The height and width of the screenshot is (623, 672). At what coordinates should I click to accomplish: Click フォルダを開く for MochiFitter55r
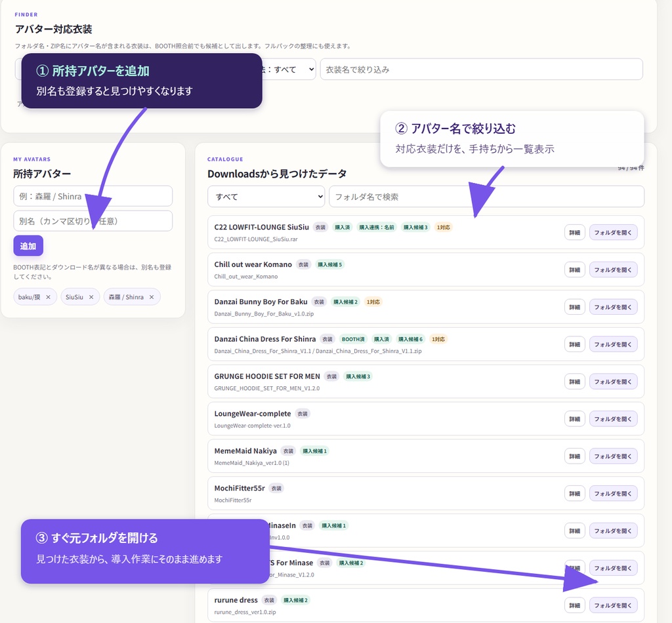(614, 493)
